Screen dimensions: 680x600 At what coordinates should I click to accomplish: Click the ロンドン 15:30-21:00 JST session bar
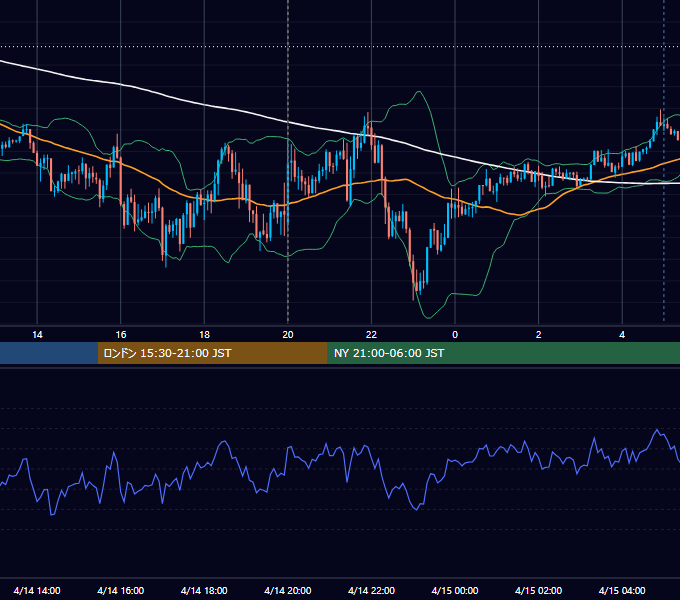click(x=212, y=353)
